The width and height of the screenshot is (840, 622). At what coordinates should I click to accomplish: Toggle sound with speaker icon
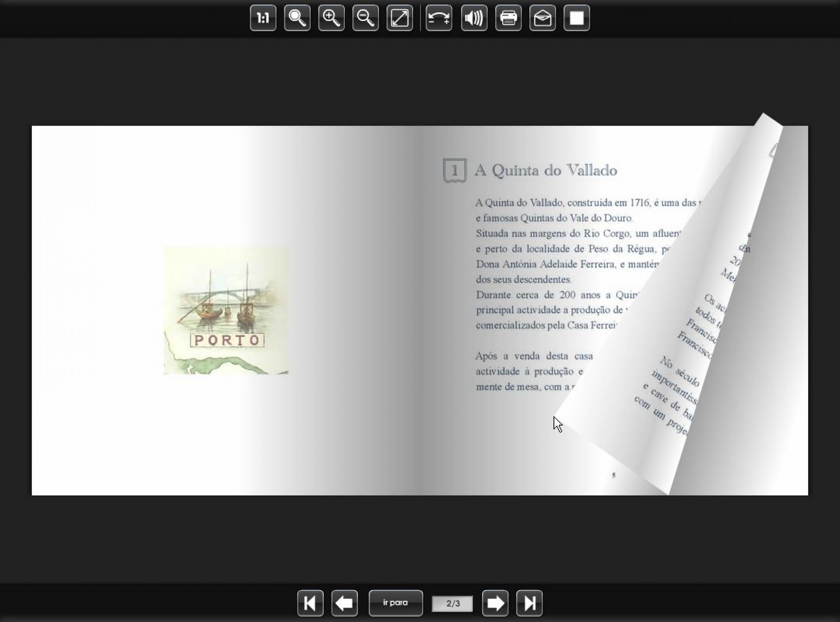[x=474, y=18]
